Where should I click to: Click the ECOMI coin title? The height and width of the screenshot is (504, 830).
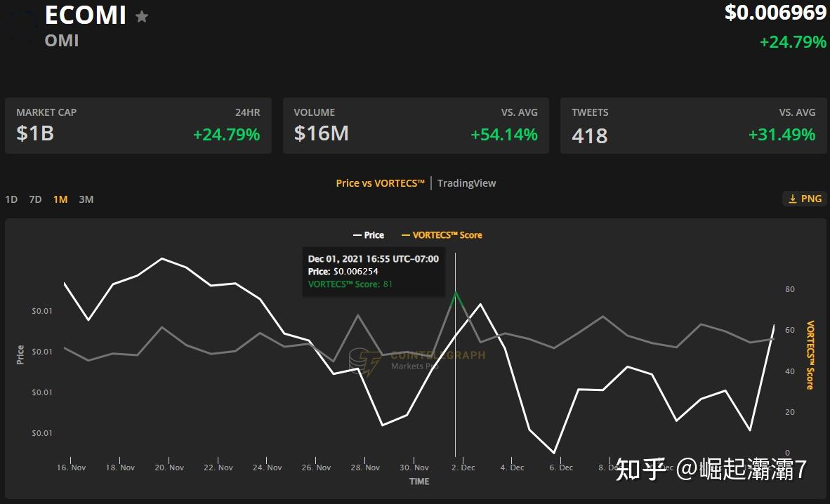pyautogui.click(x=85, y=15)
